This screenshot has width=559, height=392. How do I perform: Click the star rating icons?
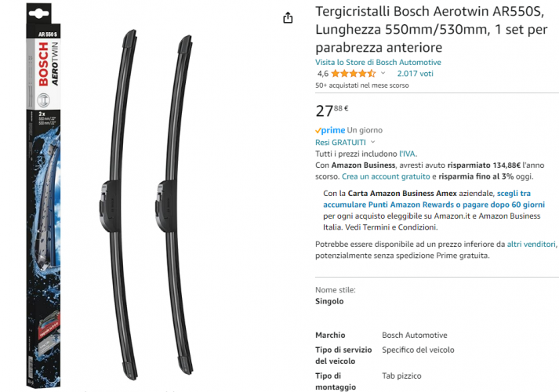(353, 74)
